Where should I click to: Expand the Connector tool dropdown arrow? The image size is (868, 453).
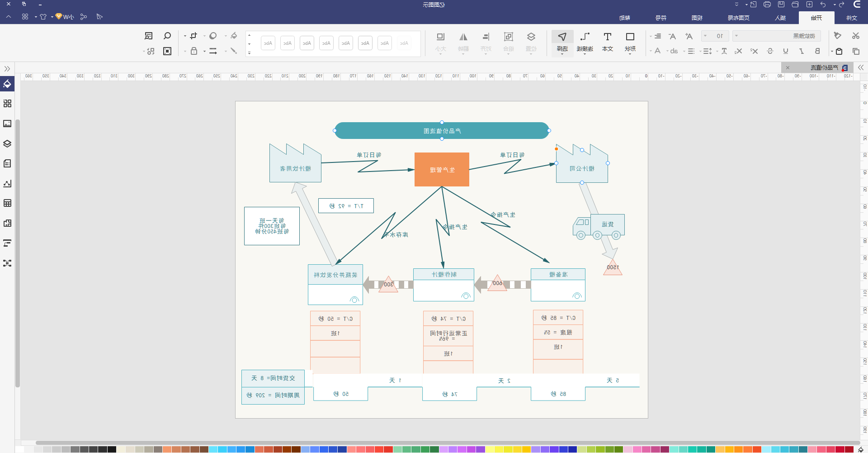click(585, 54)
